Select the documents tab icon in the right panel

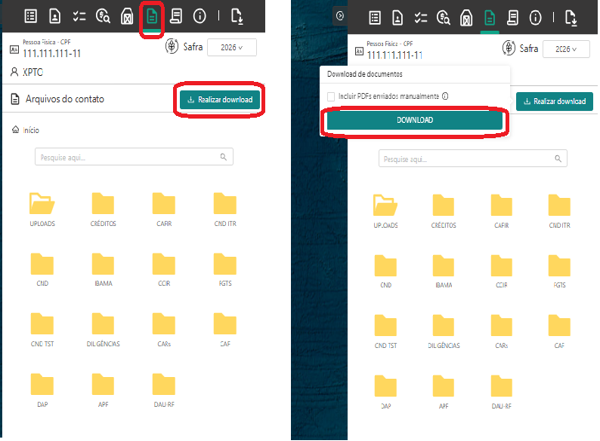(489, 18)
